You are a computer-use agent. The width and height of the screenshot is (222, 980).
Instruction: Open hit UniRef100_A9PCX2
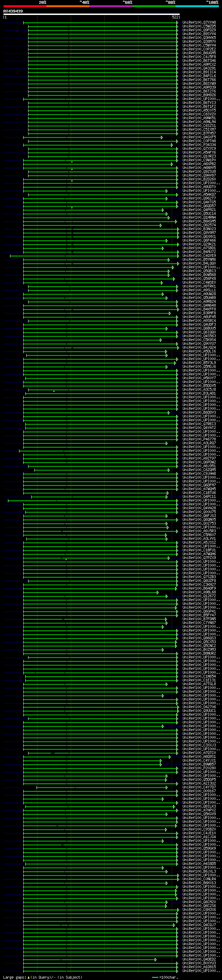(199, 65)
